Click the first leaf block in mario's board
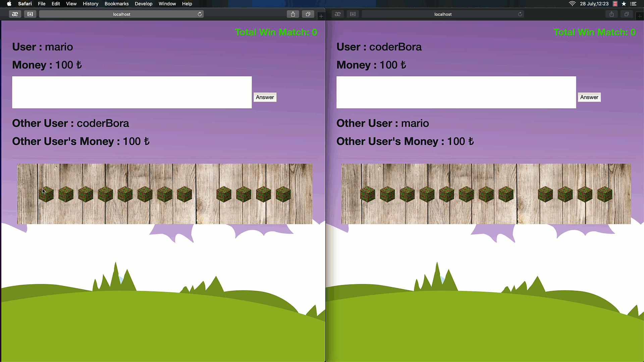 [x=46, y=194]
